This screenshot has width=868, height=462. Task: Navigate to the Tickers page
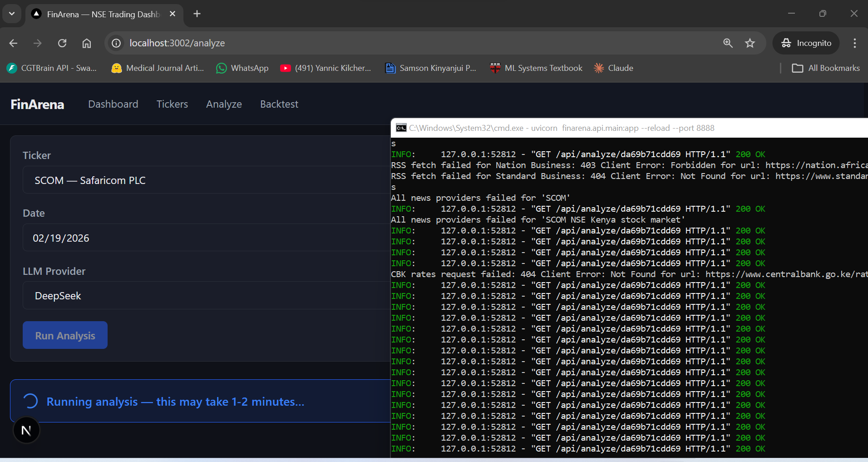click(x=172, y=104)
